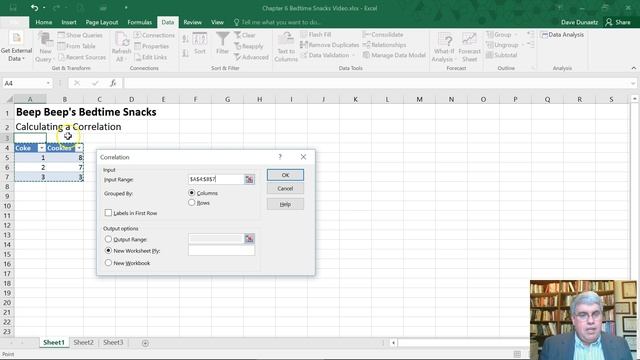This screenshot has height=360, width=640.
Task: Click New Worksheet Ply text field
Action: [x=221, y=250]
